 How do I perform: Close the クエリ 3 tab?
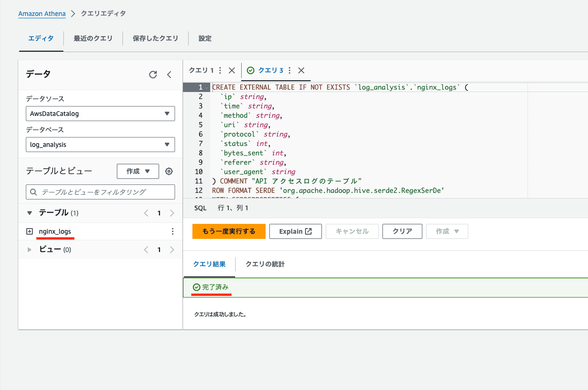pos(301,70)
